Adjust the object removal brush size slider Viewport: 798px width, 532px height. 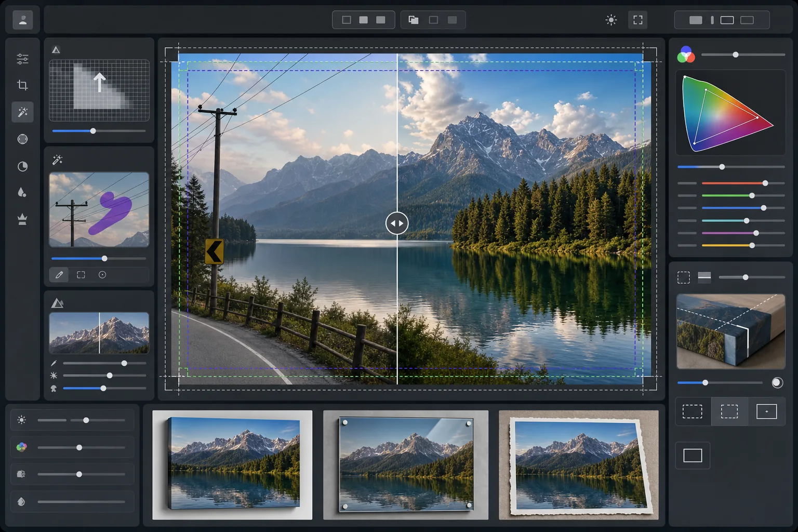[x=99, y=258]
